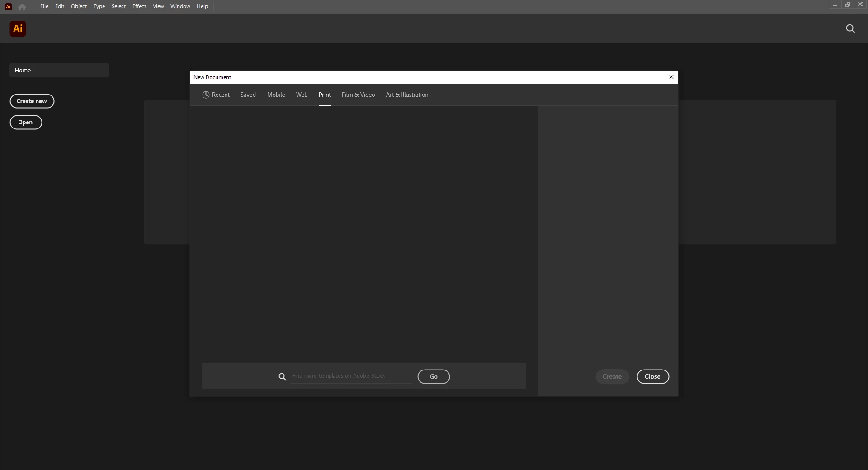Minimize the Illustrator window
The width and height of the screenshot is (868, 470).
click(835, 5)
